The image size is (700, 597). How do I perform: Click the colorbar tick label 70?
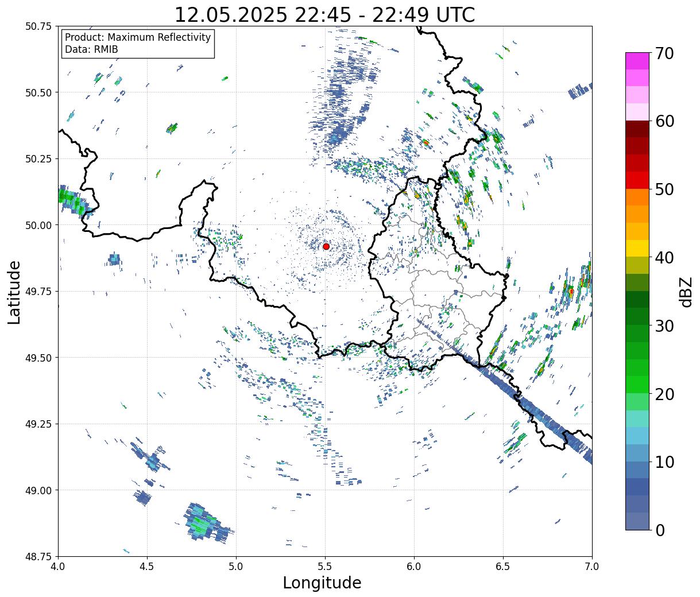[664, 53]
